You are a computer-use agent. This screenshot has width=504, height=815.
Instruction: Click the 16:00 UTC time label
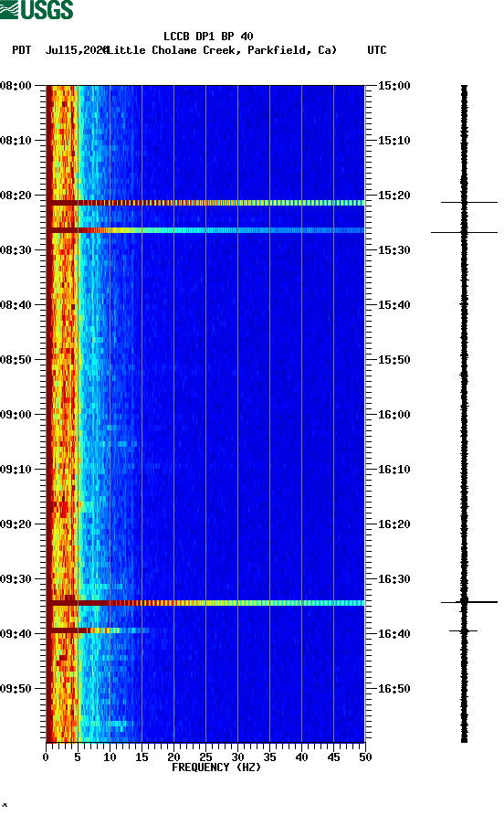394,414
